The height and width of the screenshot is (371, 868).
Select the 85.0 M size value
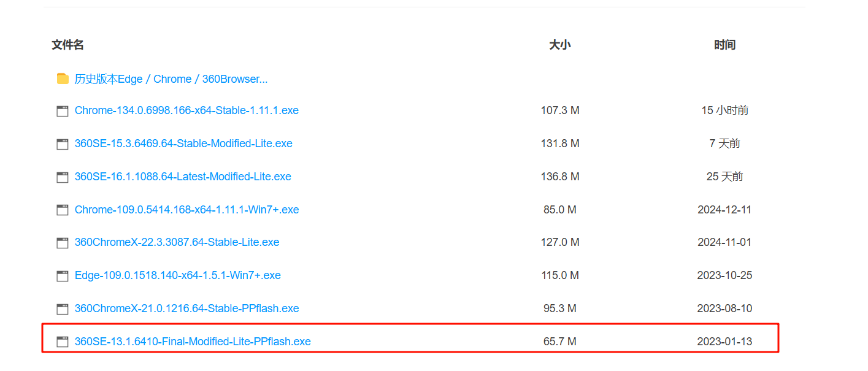[x=560, y=210]
